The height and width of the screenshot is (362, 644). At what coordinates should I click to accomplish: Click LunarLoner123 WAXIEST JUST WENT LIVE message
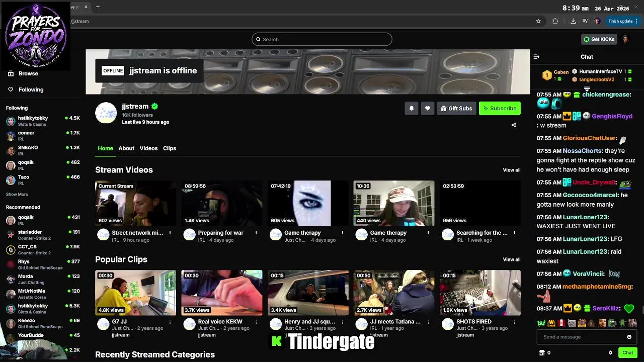point(576,222)
